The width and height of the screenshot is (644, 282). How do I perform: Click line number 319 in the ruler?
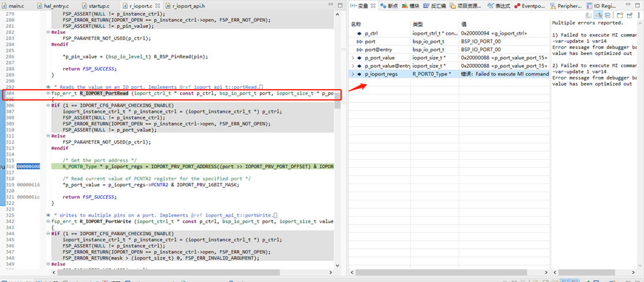(x=10, y=185)
